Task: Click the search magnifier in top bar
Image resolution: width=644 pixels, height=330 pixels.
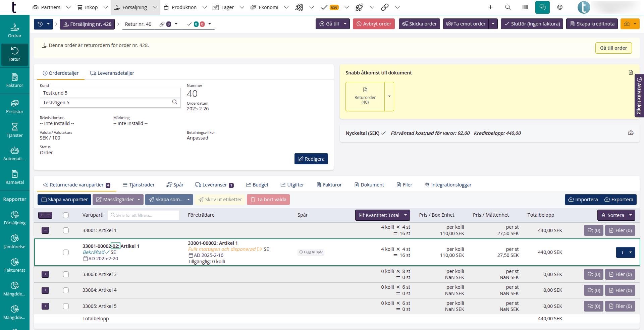Action: click(508, 7)
